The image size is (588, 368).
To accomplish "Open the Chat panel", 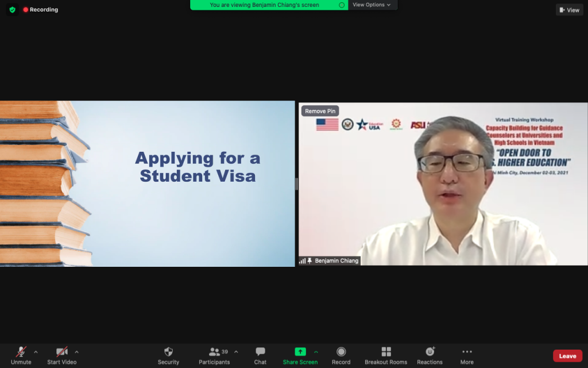I will tap(260, 355).
